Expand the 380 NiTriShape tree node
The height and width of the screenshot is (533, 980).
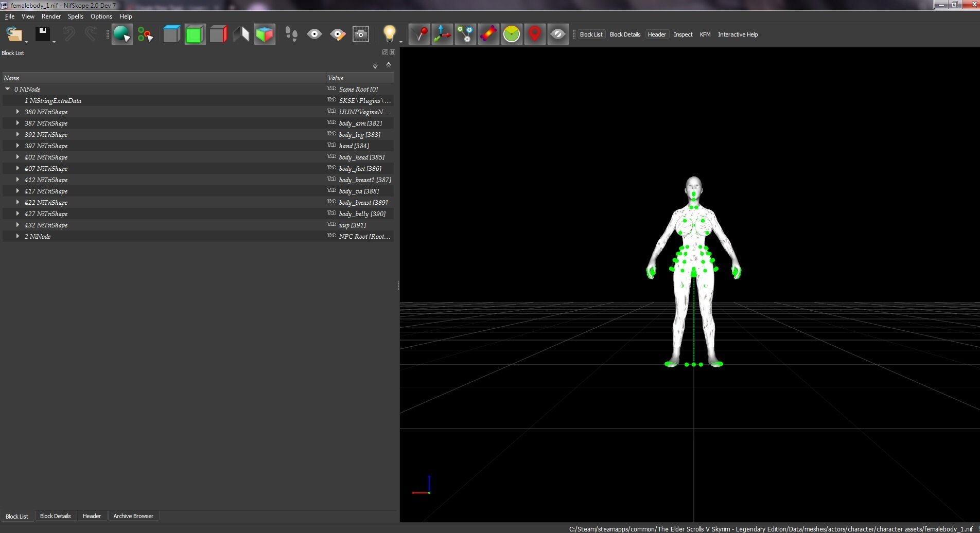[17, 112]
